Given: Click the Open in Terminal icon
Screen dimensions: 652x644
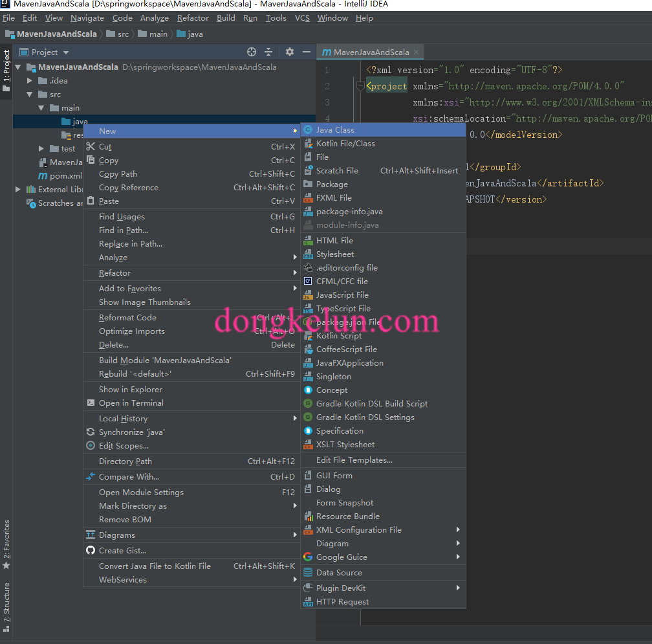Looking at the screenshot, I should point(91,403).
